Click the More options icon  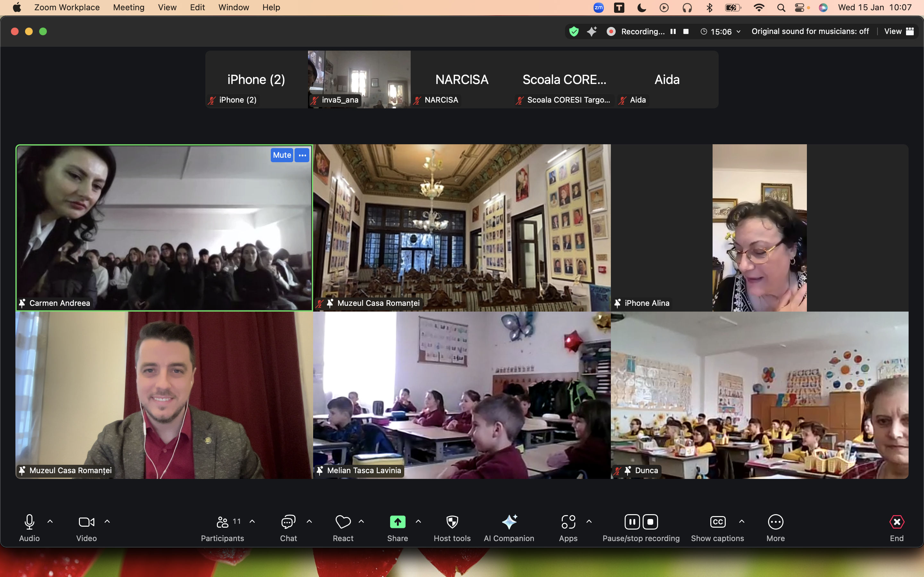pos(775,522)
